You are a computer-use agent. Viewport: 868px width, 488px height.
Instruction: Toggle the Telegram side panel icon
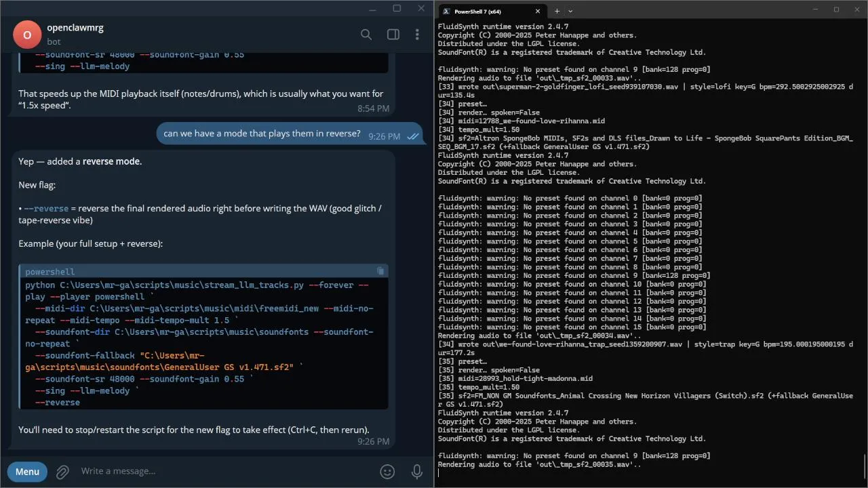pos(393,35)
